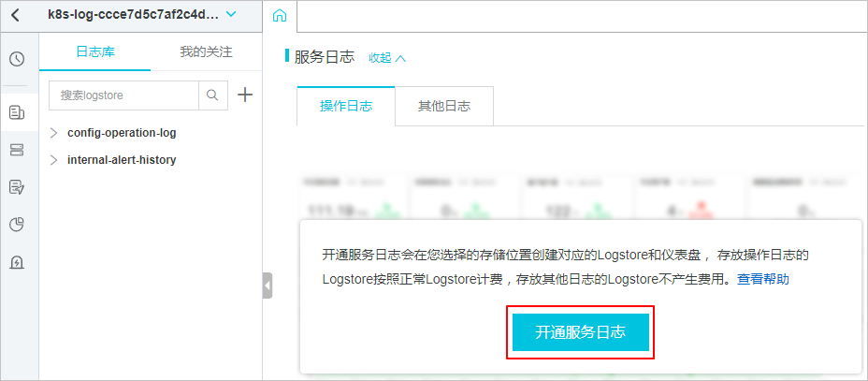Switch to the 我的关注 tab
Screen dimensions: 868x381
click(206, 52)
